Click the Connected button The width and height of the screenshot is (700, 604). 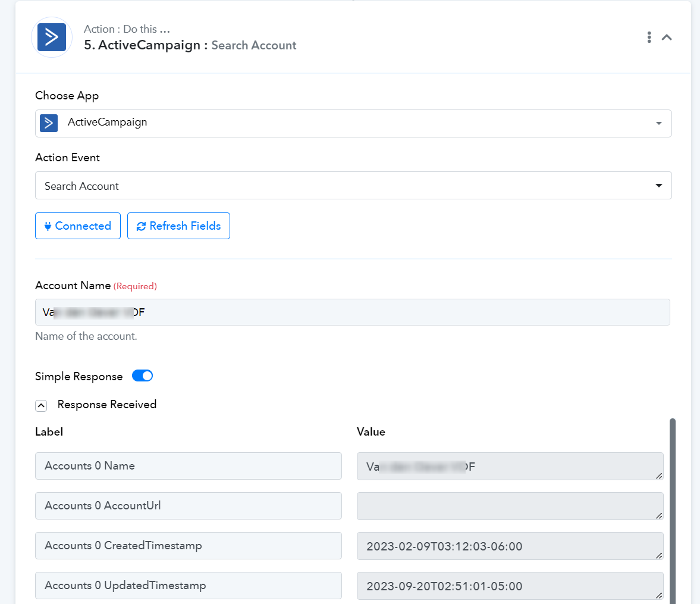tap(78, 226)
